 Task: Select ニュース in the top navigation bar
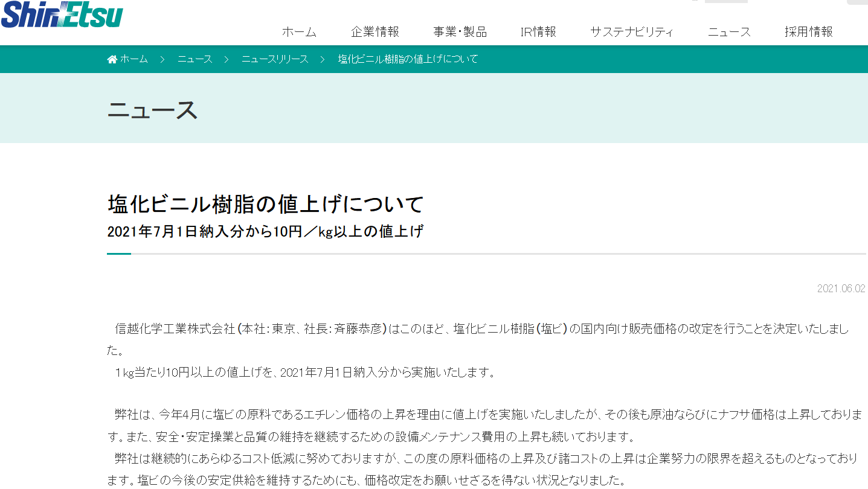(729, 32)
